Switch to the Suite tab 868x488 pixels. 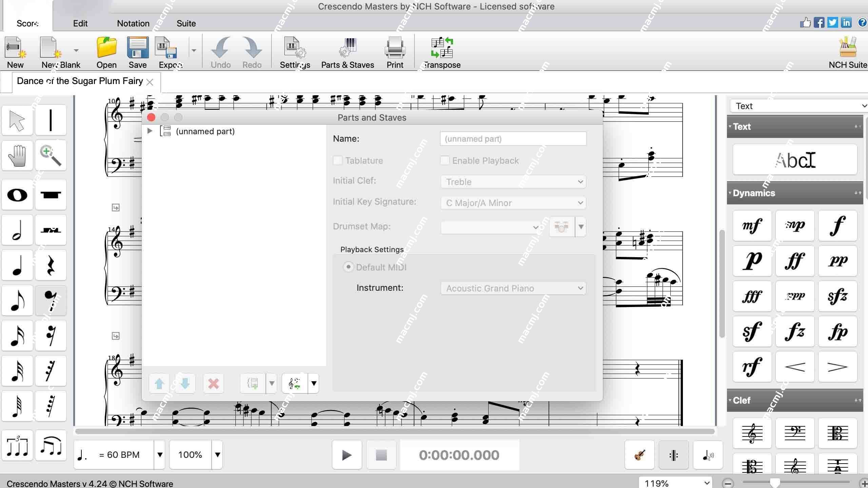[x=186, y=23]
